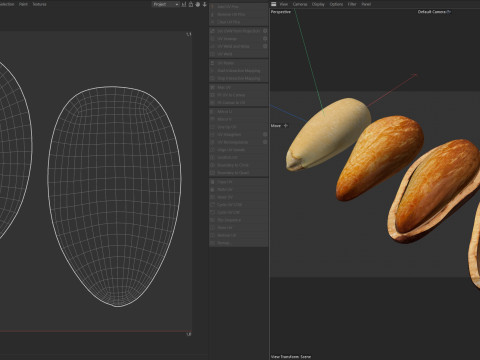Open the Textures menu

tap(39, 4)
